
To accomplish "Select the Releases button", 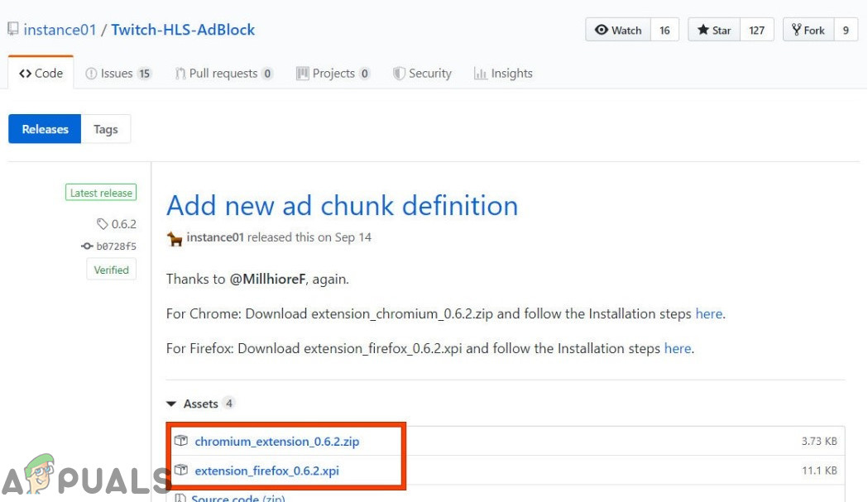I will tap(45, 130).
